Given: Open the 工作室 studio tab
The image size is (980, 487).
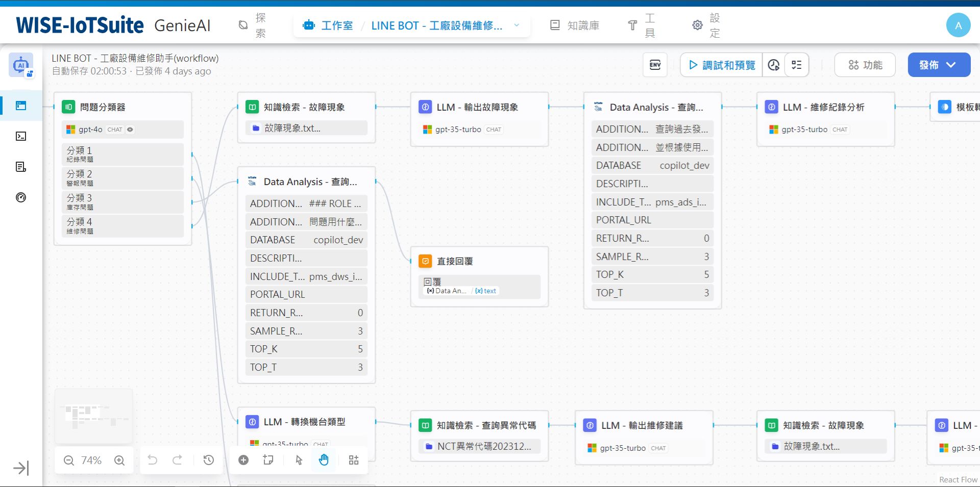Looking at the screenshot, I should pos(328,25).
